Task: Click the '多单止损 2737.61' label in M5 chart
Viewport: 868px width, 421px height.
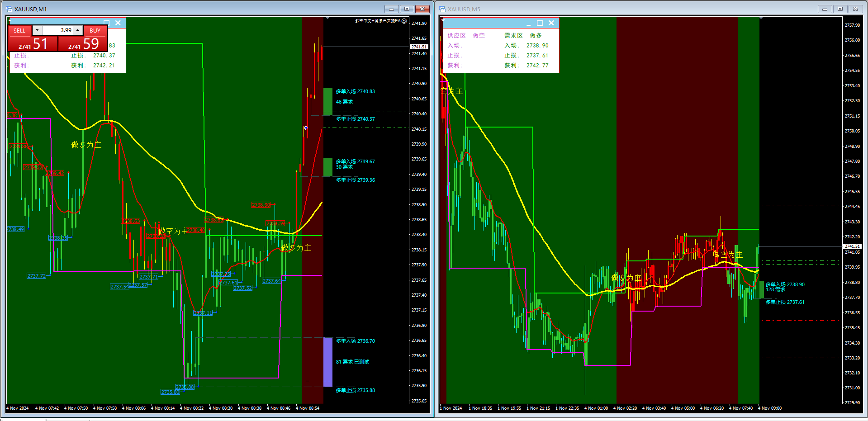Action: [785, 302]
